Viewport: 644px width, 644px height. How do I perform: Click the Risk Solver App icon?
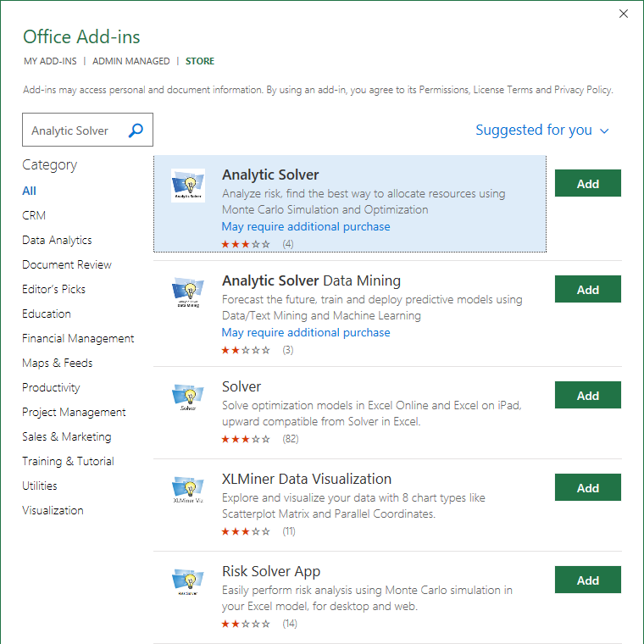coord(187,582)
